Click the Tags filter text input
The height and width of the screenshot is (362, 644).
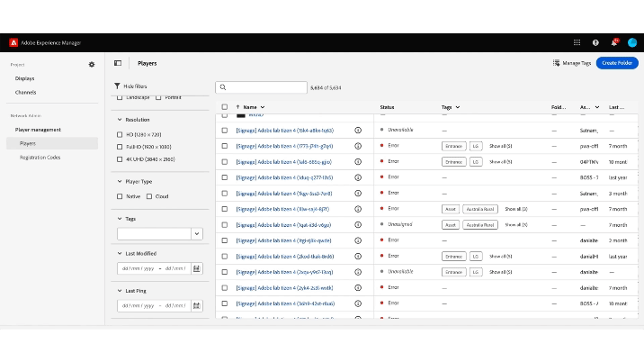(154, 233)
